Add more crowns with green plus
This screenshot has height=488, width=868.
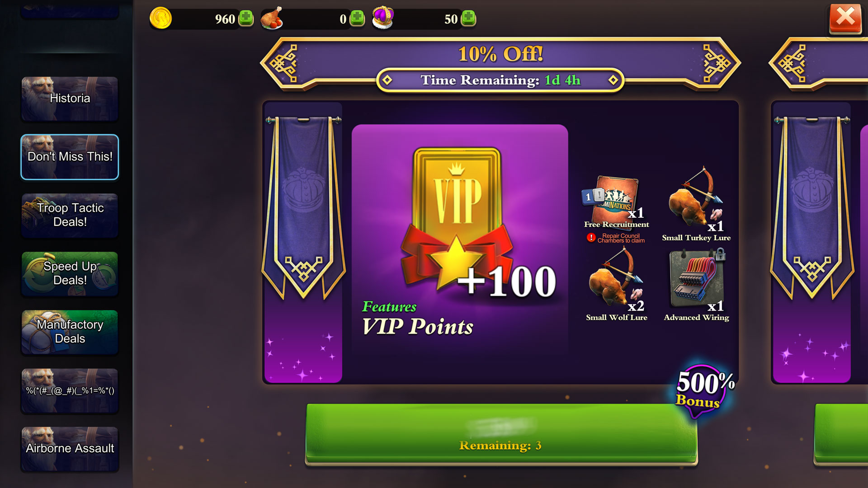point(468,19)
